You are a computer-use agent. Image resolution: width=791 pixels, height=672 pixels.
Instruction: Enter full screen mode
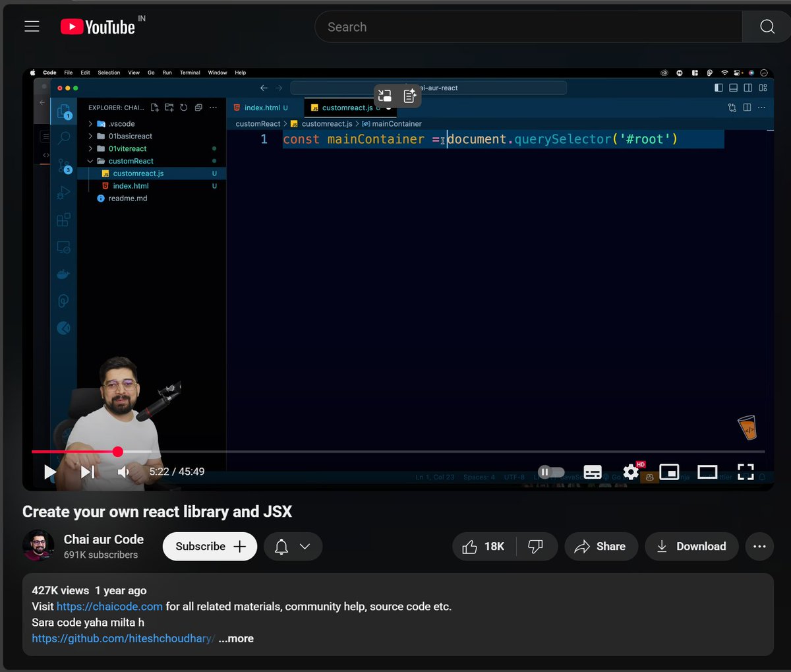click(746, 472)
